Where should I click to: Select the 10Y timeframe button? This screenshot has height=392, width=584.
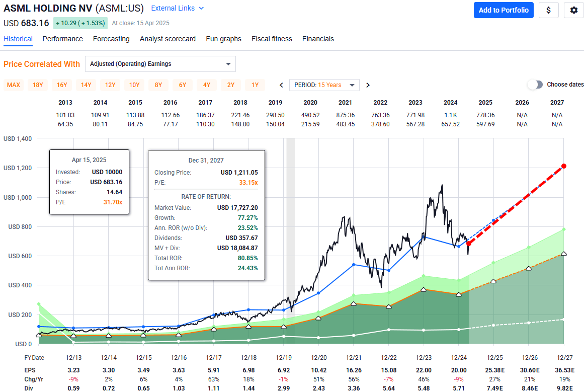click(x=134, y=85)
